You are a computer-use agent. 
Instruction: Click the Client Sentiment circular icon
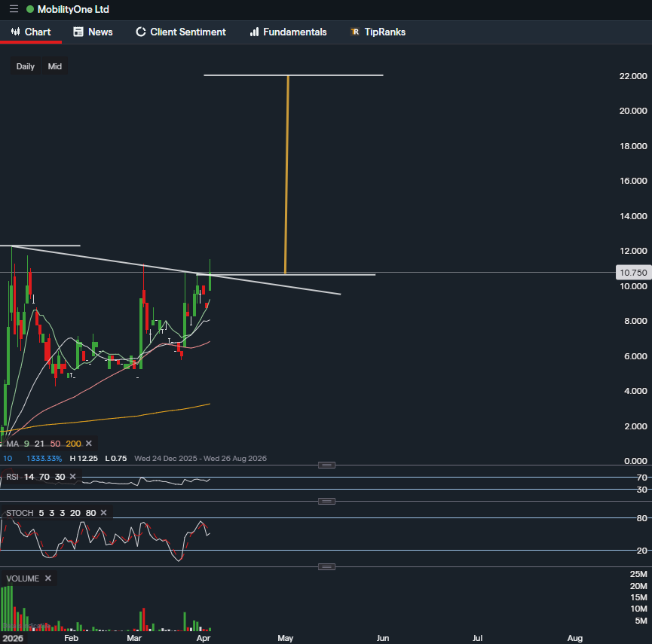click(141, 32)
